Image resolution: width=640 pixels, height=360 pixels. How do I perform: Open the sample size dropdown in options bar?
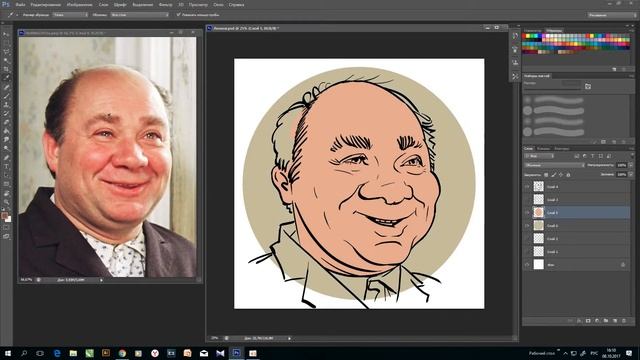(70, 15)
